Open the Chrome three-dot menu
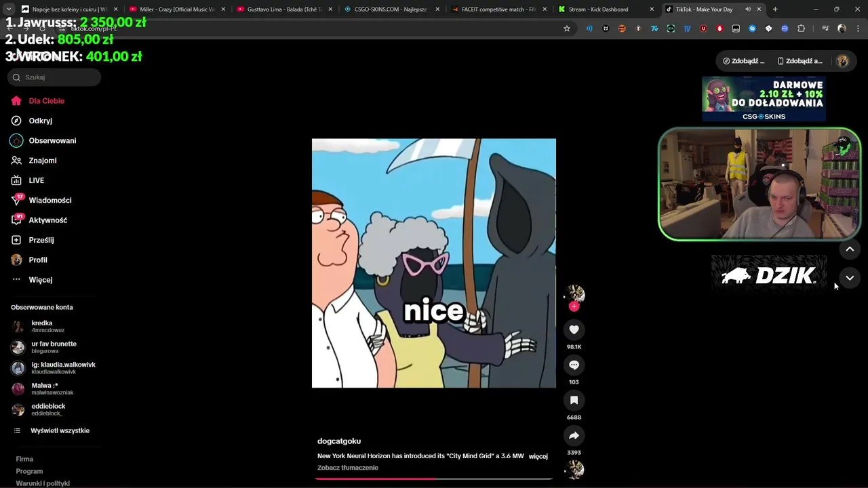The height and width of the screenshot is (488, 868). click(x=858, y=28)
